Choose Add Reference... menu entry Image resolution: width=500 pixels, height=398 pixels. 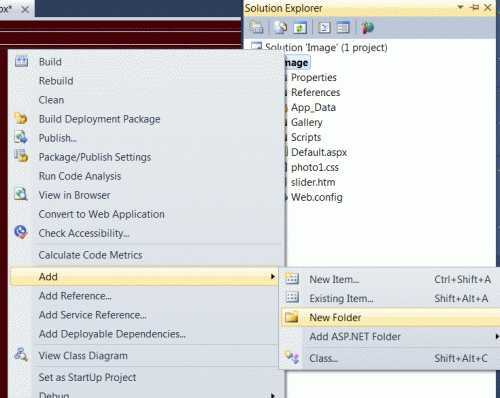[75, 296]
